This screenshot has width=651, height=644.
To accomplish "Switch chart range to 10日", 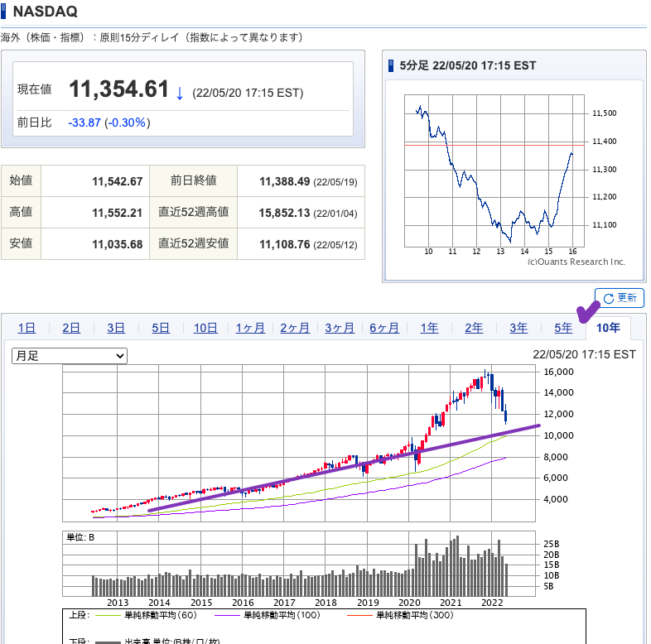I will click(205, 328).
